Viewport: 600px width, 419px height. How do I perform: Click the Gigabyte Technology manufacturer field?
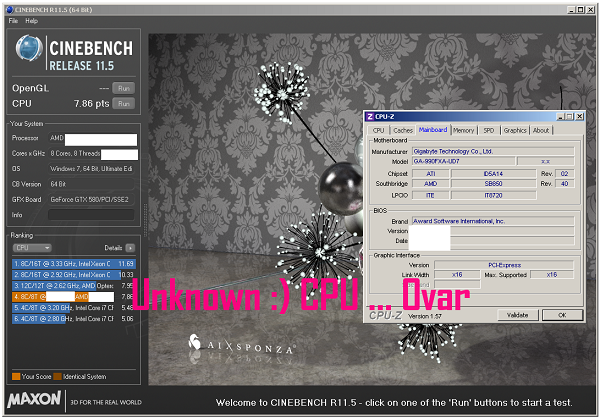click(x=493, y=152)
